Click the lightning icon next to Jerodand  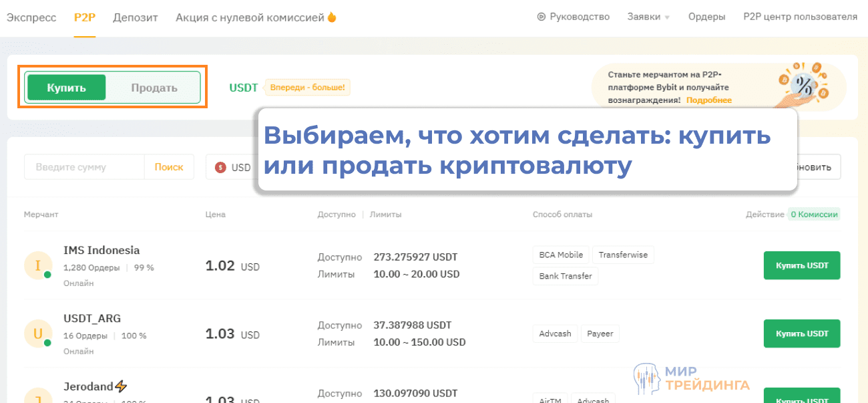[x=121, y=386]
